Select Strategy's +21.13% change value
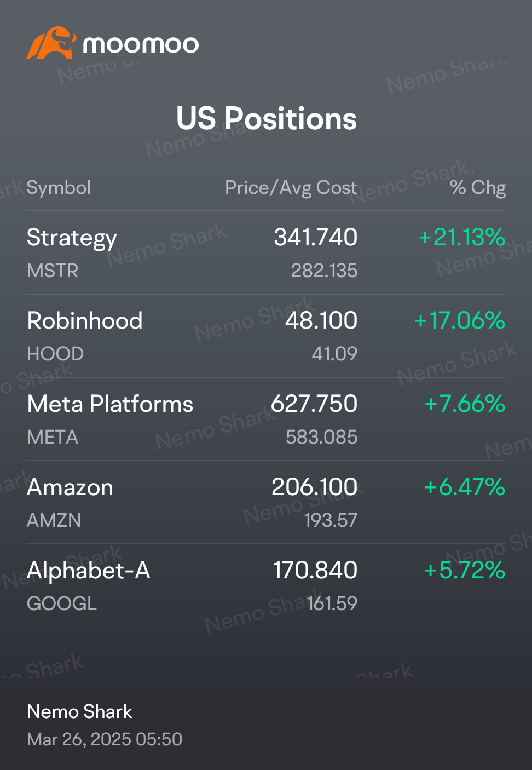The height and width of the screenshot is (770, 532). [462, 237]
